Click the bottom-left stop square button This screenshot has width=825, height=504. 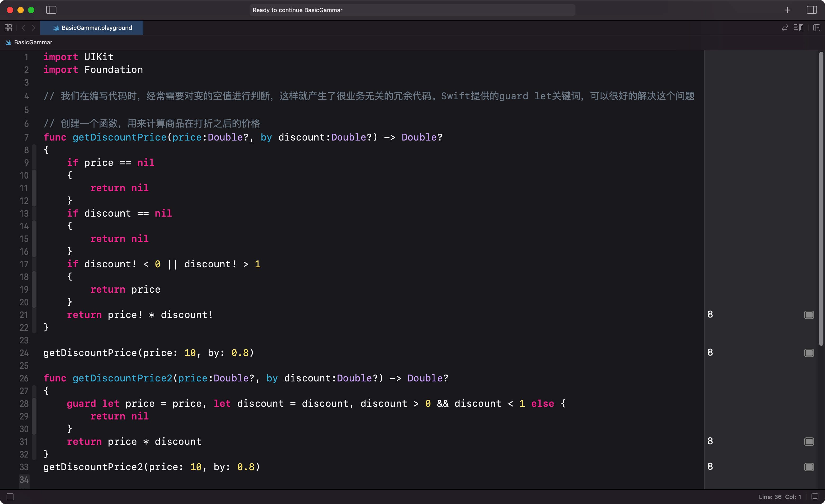click(10, 497)
